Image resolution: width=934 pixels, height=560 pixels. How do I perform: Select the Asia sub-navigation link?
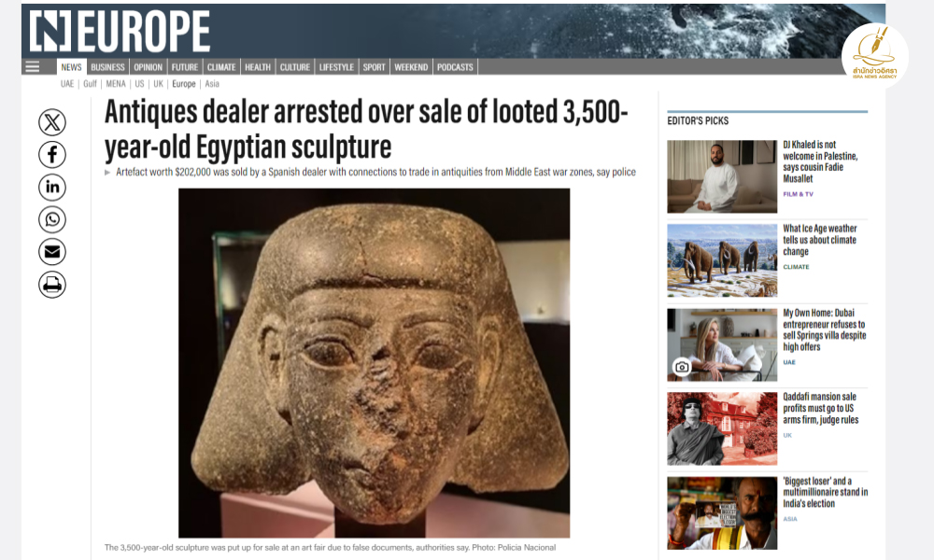click(x=212, y=84)
